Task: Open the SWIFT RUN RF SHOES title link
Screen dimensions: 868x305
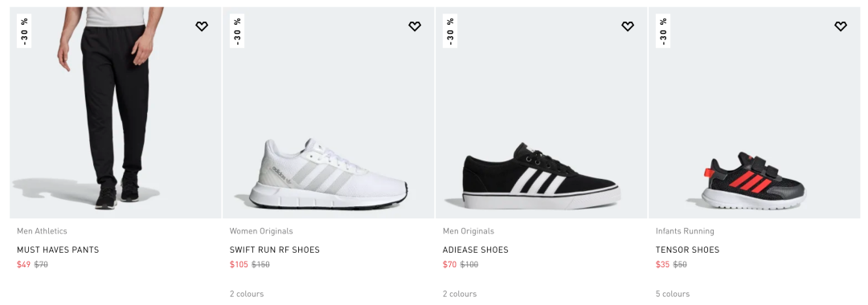Action: click(x=275, y=250)
